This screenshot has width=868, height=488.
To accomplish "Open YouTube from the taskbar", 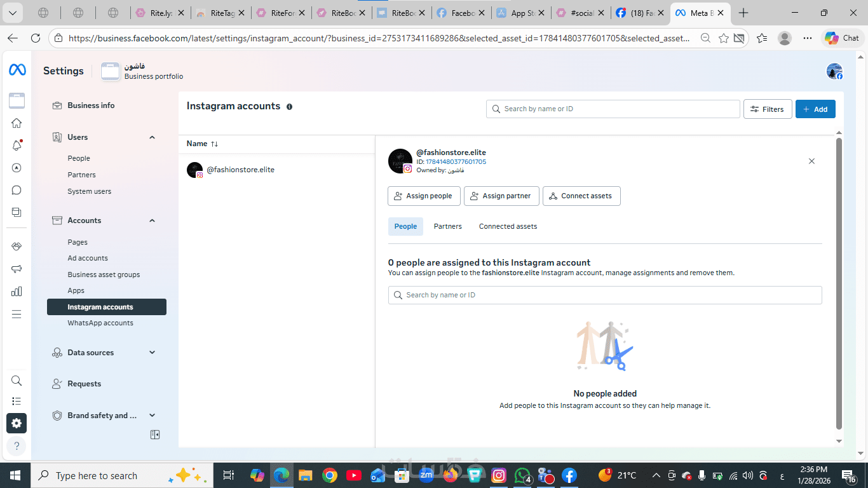I will [x=353, y=475].
